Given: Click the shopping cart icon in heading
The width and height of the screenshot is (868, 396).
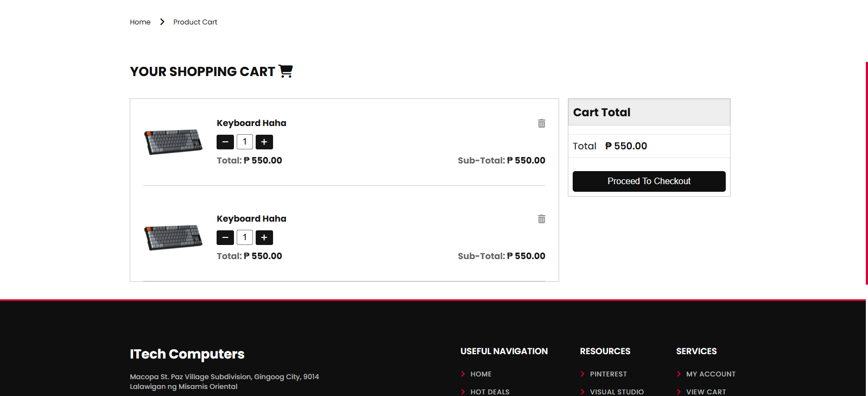Looking at the screenshot, I should click(x=286, y=71).
